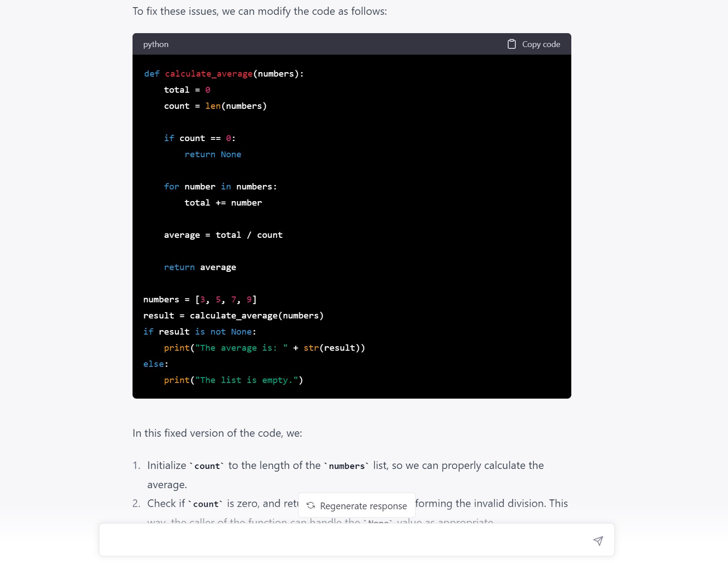Viewport: 728px width, 563px height.
Task: Click the "def calculate_average(numbers):" code line
Action: tap(224, 74)
